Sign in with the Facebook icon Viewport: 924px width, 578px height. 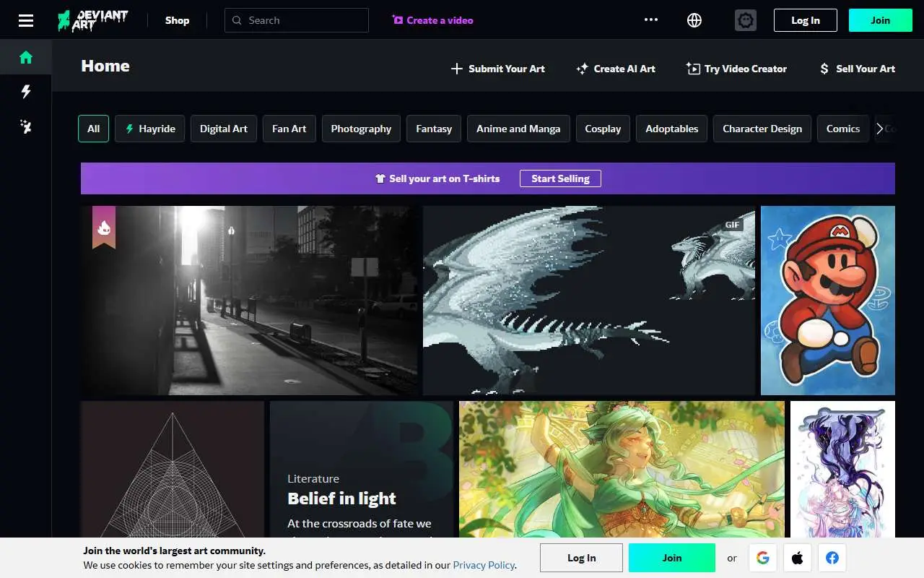[x=832, y=558]
